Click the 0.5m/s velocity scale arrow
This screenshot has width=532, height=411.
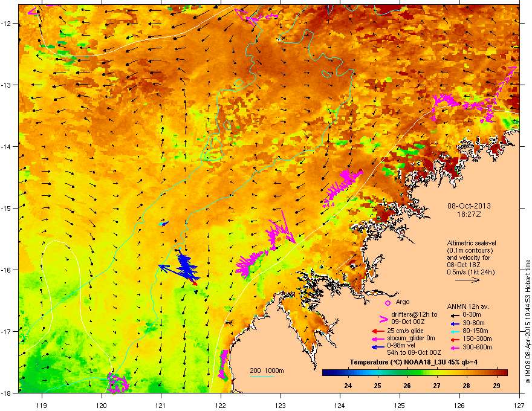[467, 280]
